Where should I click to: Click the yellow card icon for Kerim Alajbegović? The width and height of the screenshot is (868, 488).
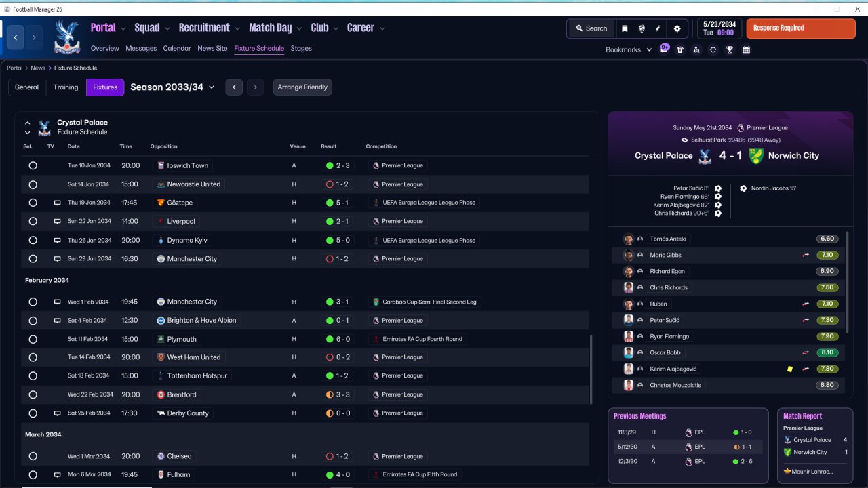click(x=790, y=369)
